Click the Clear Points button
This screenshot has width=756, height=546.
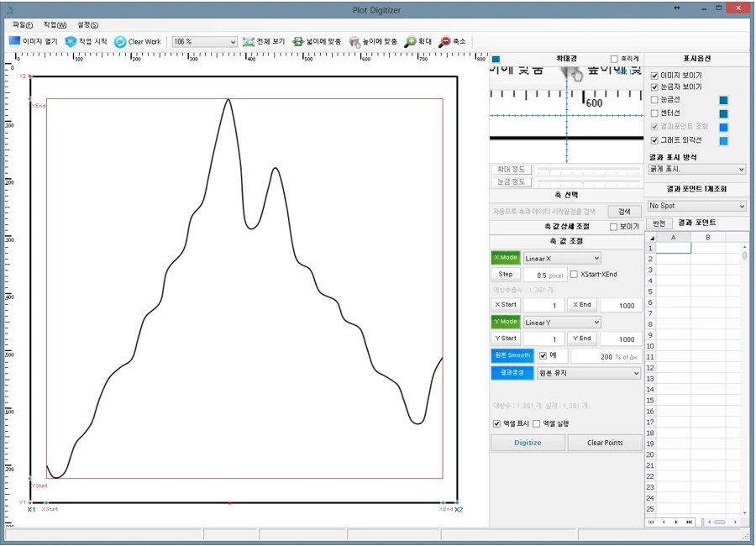[x=605, y=443]
